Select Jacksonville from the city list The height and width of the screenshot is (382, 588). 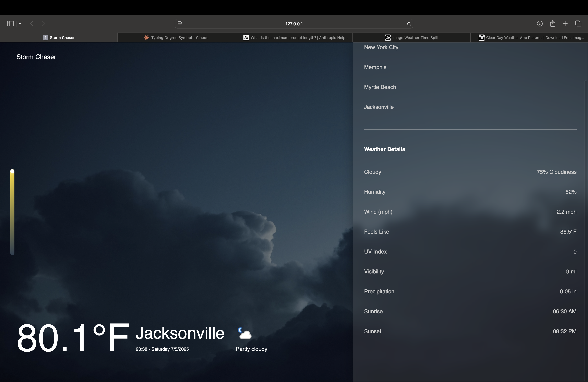[x=379, y=107]
